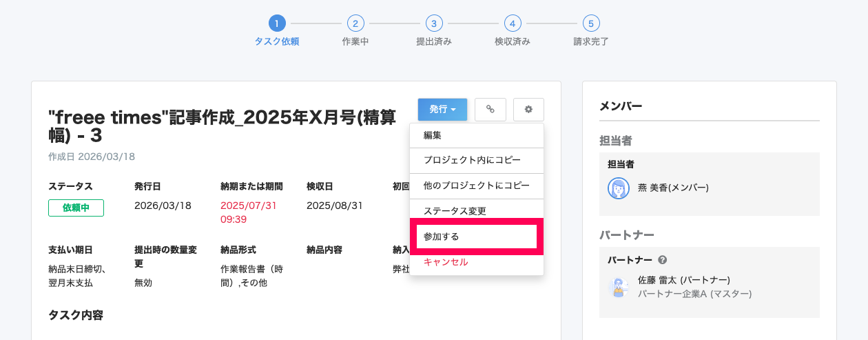The height and width of the screenshot is (340, 868).
Task: Click 納品末日締切、翌月末支払 text
Action: (x=76, y=276)
